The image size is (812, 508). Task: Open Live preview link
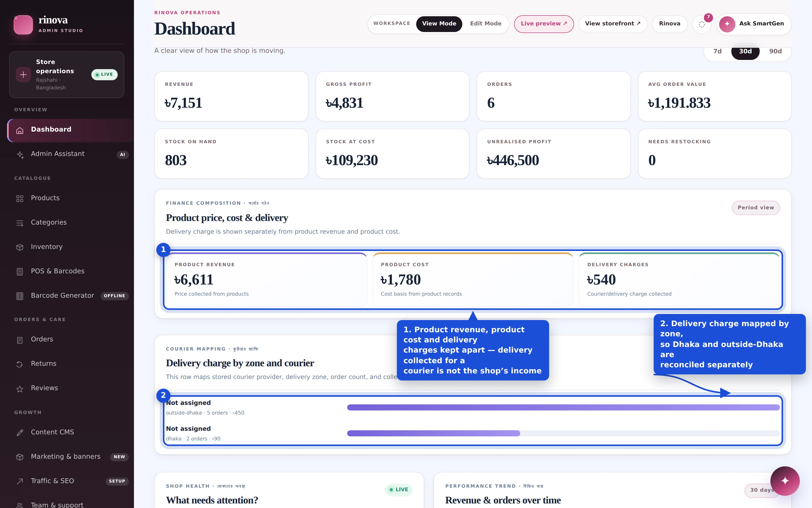coord(544,24)
